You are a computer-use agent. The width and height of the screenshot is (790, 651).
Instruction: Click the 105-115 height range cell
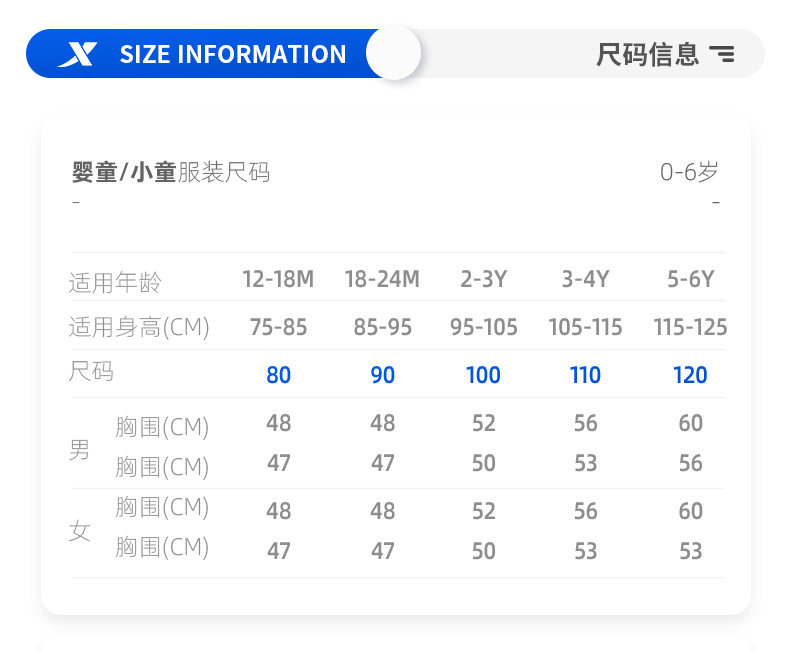(586, 327)
